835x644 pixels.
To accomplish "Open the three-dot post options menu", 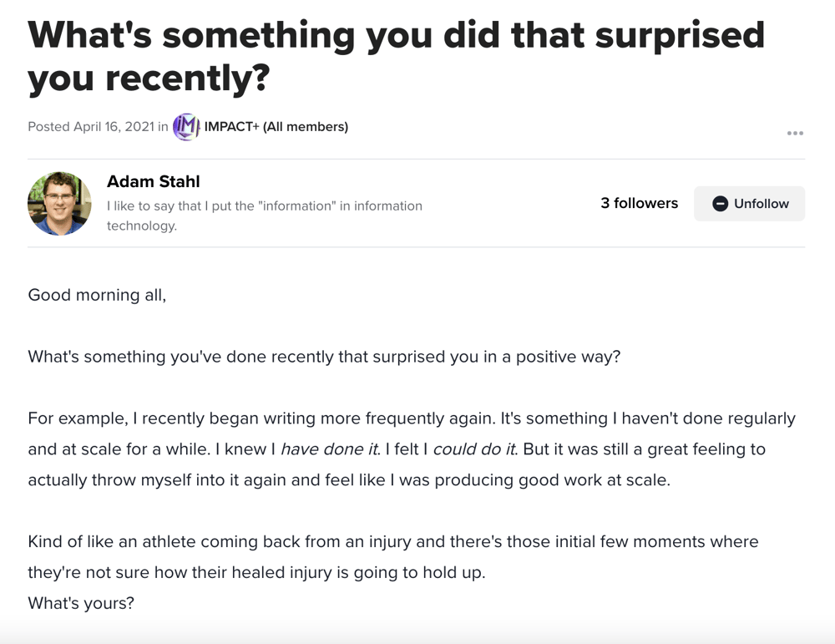I will (x=795, y=134).
